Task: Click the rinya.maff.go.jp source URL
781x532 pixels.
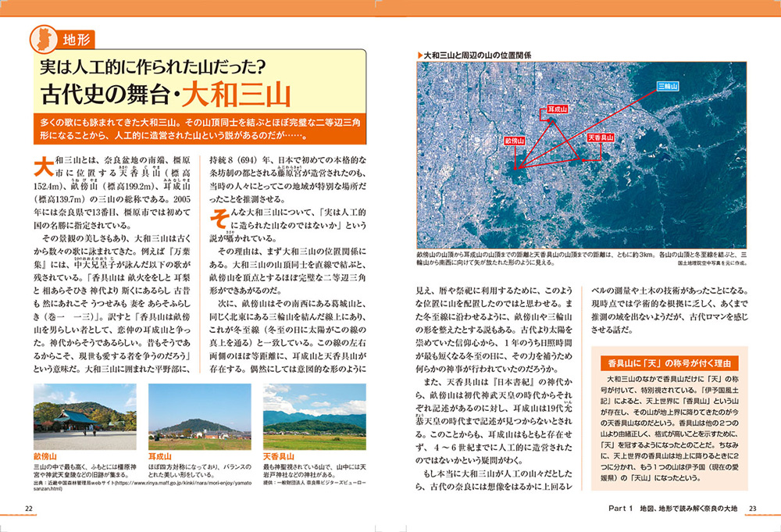Action: pos(142,486)
